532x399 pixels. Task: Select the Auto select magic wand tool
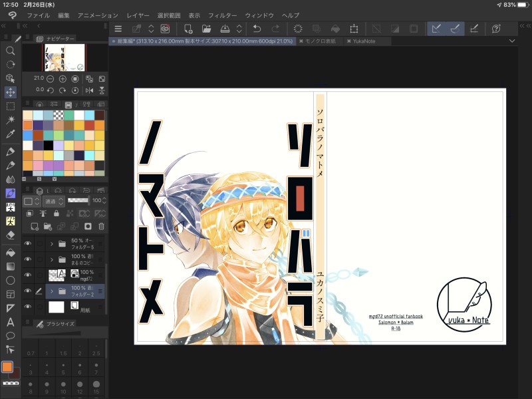tap(10, 120)
